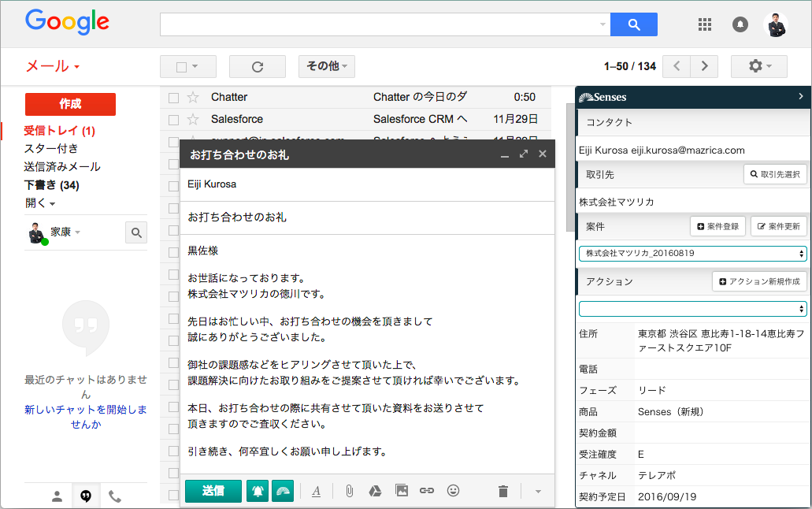812x509 pixels.
Task: Start a new chat link
Action: coord(86,417)
